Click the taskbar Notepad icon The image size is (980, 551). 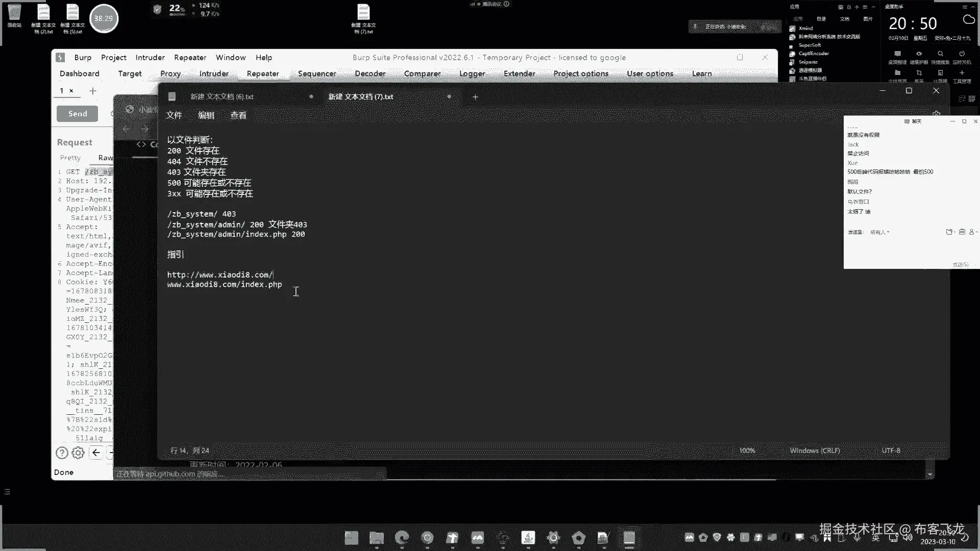click(629, 537)
